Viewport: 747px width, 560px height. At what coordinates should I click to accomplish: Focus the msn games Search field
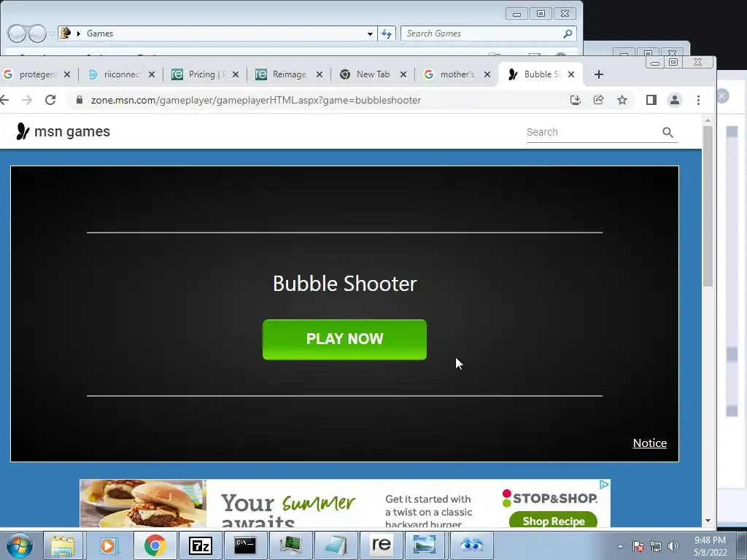[x=592, y=132]
